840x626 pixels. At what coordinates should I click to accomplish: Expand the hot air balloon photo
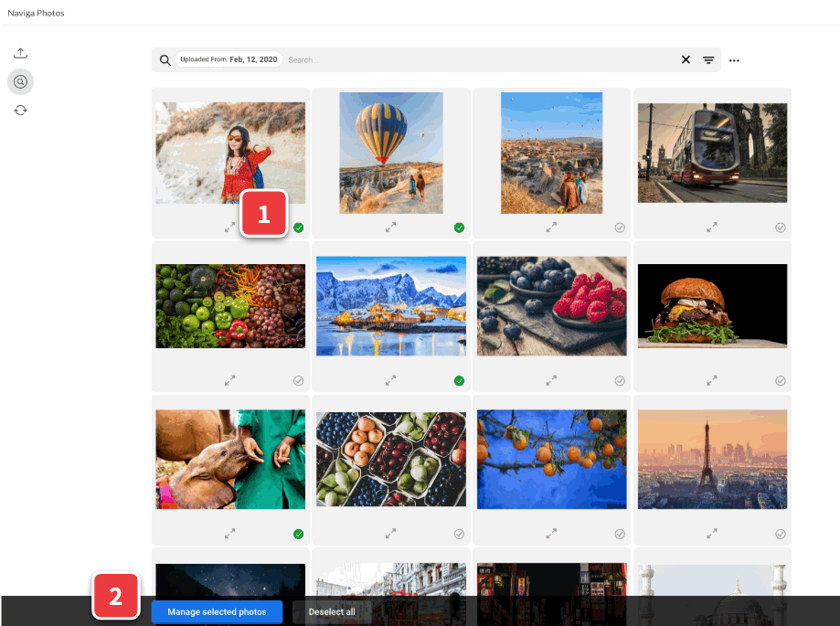[390, 228]
